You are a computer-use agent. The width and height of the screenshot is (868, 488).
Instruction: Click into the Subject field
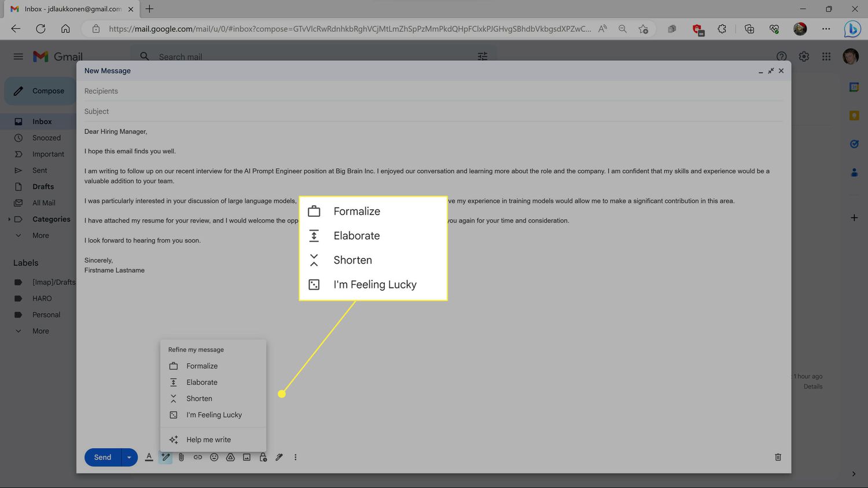click(x=405, y=112)
